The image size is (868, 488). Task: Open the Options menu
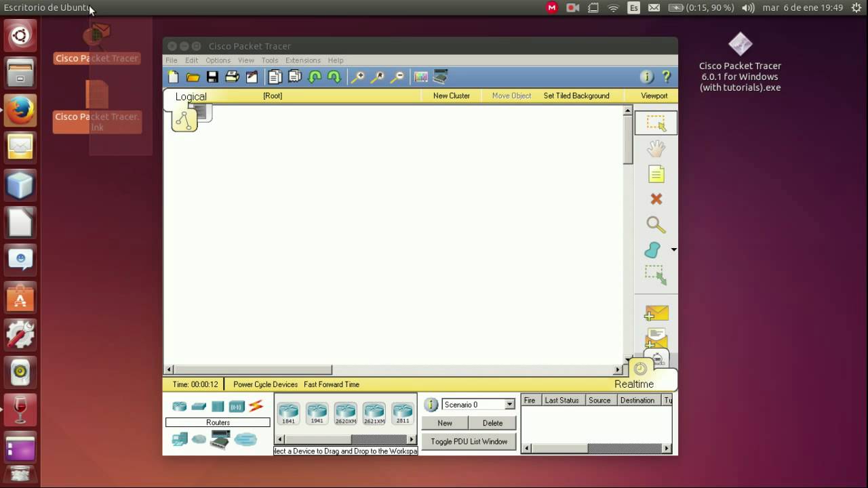tap(218, 60)
